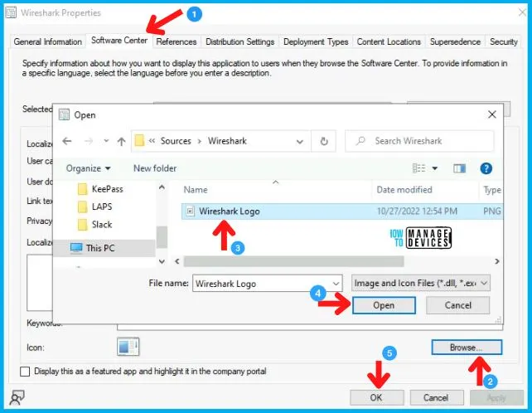
Task: Expand the File name dropdown arrow
Action: pos(336,284)
